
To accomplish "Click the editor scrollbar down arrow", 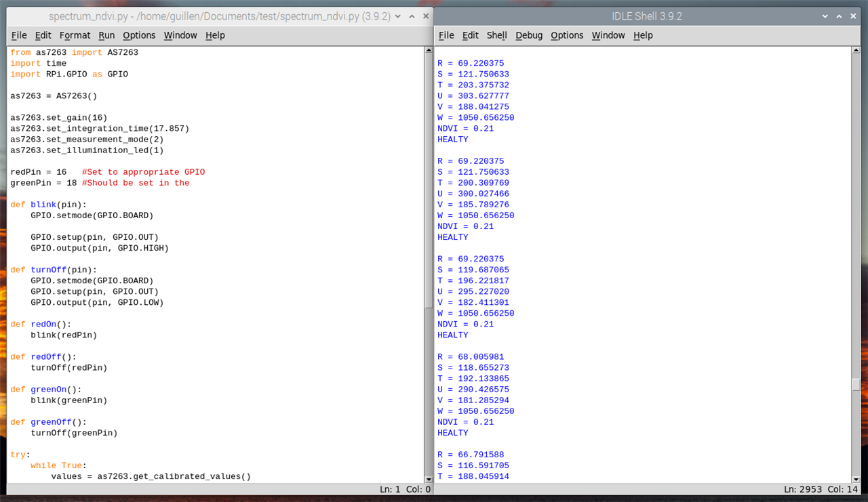I will click(x=428, y=480).
